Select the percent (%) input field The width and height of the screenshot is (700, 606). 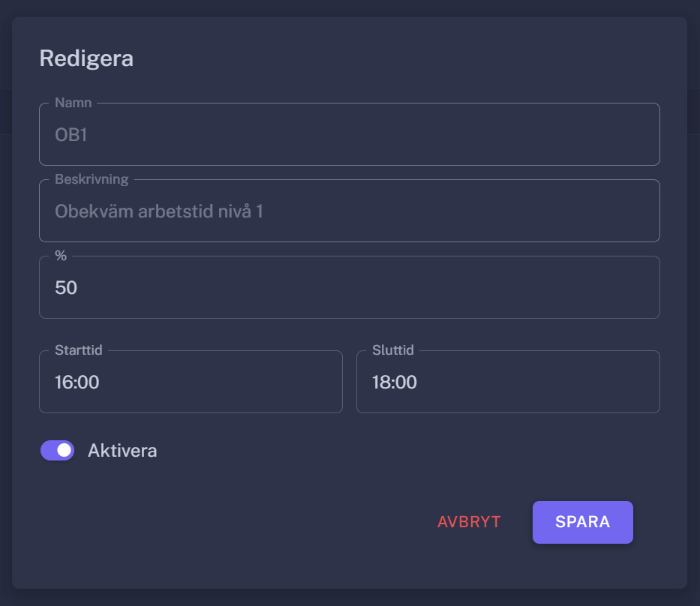(349, 287)
